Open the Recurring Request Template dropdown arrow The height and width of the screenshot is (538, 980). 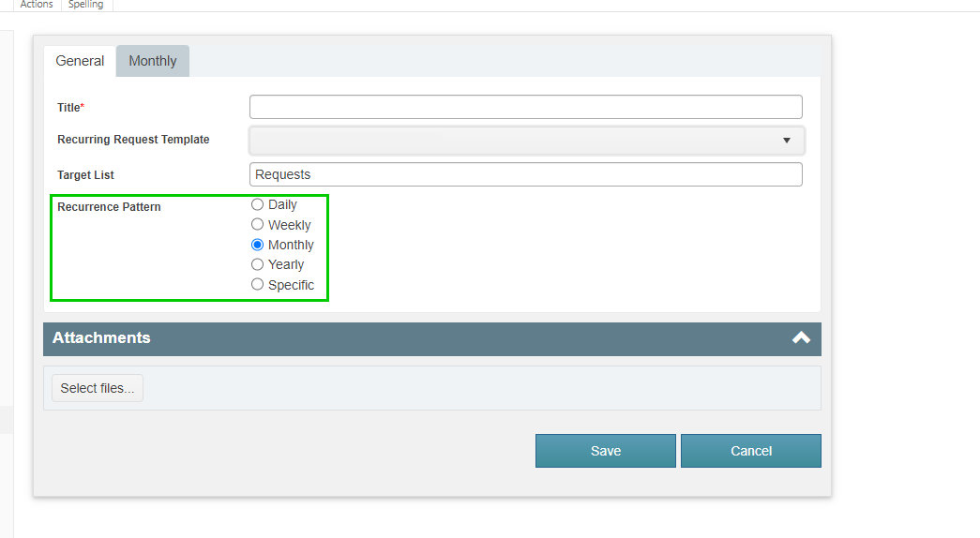[x=786, y=141]
